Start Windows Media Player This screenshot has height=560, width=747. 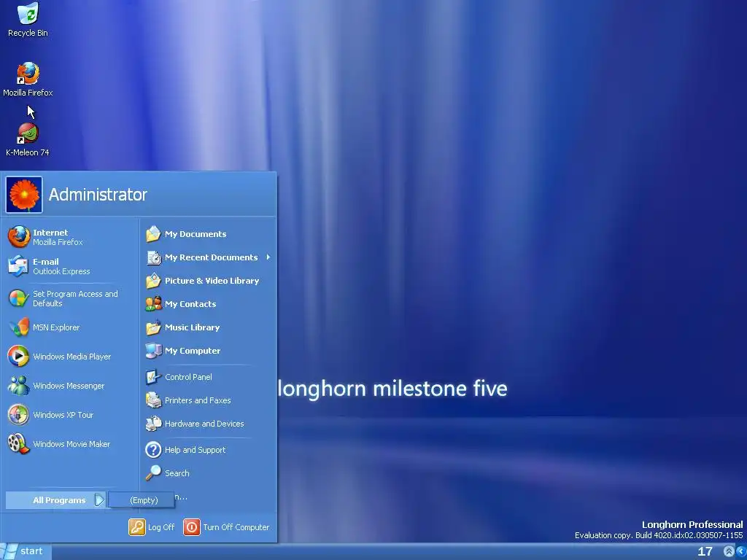click(x=69, y=357)
